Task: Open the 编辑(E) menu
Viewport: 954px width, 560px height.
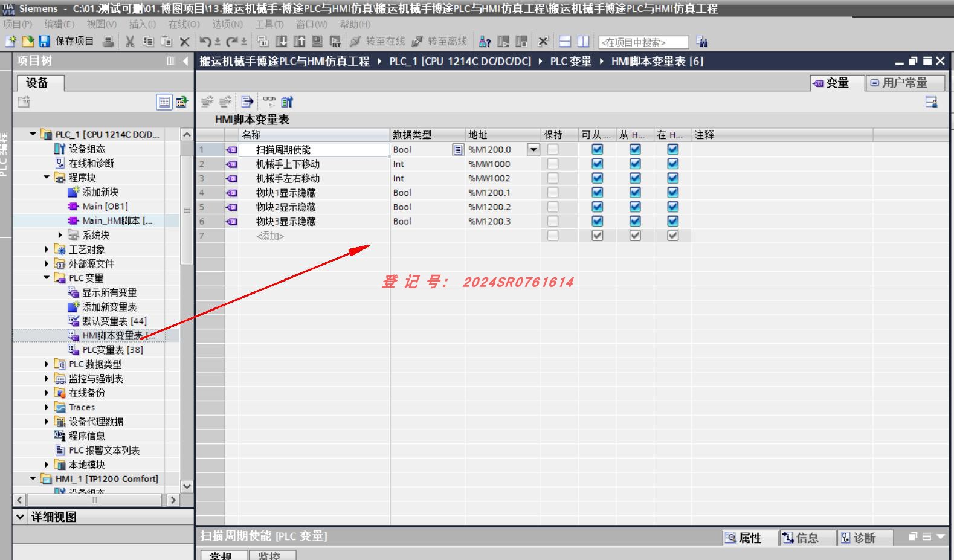Action: [59, 24]
